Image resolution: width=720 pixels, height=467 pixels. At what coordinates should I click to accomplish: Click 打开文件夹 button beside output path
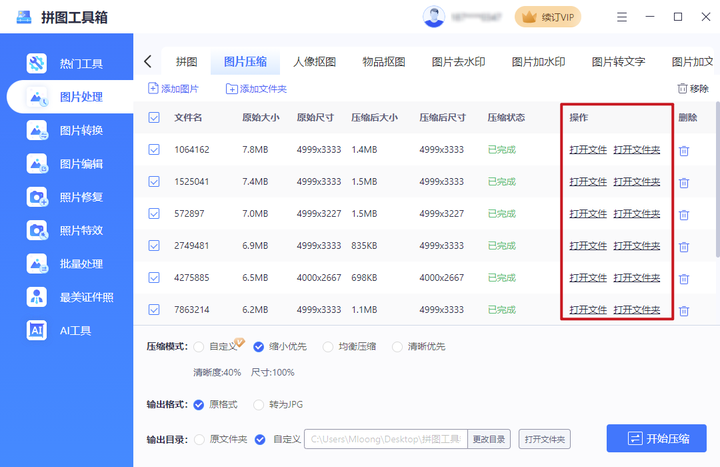(x=545, y=439)
